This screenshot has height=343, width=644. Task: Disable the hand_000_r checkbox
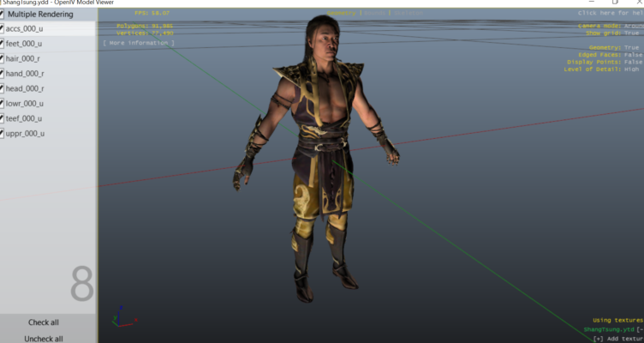pyautogui.click(x=3, y=74)
